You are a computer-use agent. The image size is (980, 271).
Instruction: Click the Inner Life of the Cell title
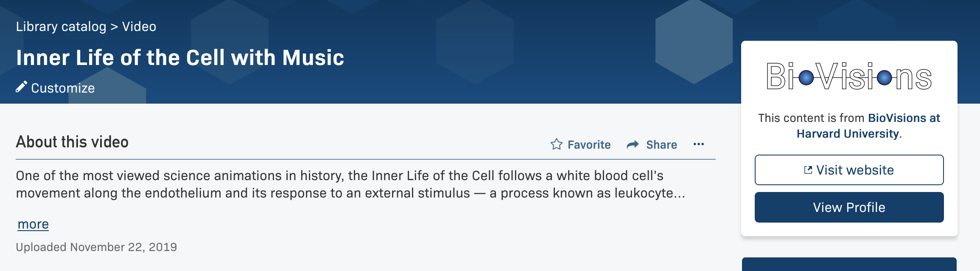180,57
